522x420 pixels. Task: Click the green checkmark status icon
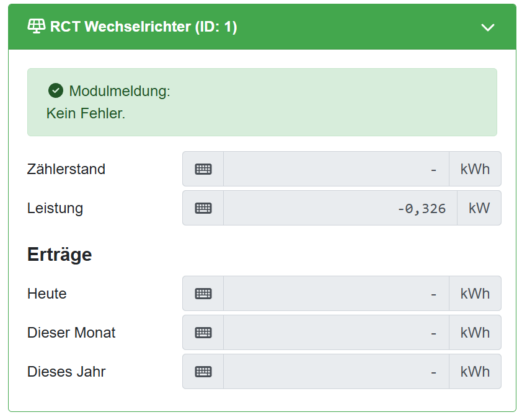[56, 90]
